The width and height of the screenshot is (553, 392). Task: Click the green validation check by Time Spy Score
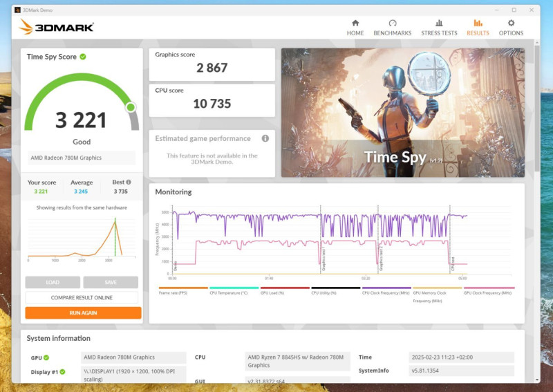(x=83, y=57)
